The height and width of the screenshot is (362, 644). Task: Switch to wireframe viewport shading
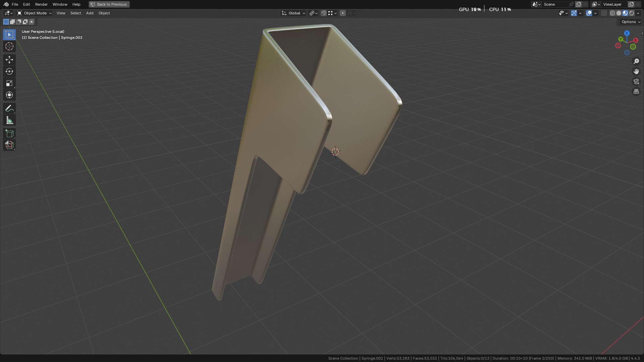coord(612,13)
